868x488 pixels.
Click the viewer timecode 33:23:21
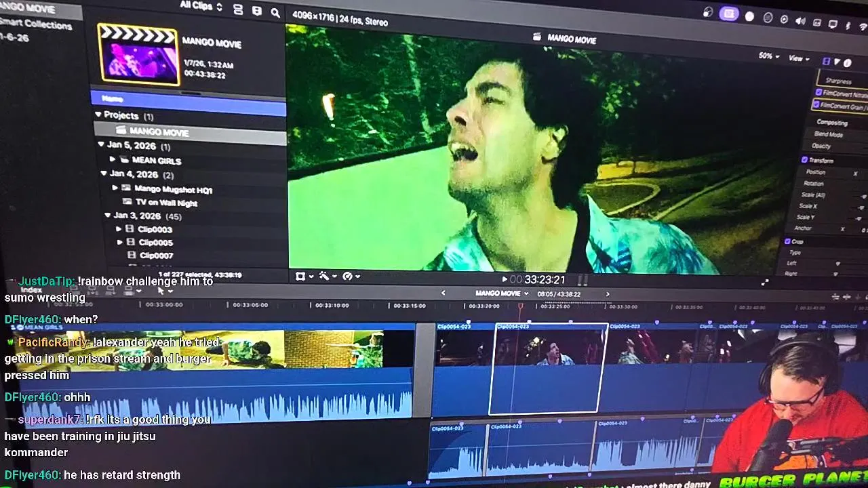537,279
